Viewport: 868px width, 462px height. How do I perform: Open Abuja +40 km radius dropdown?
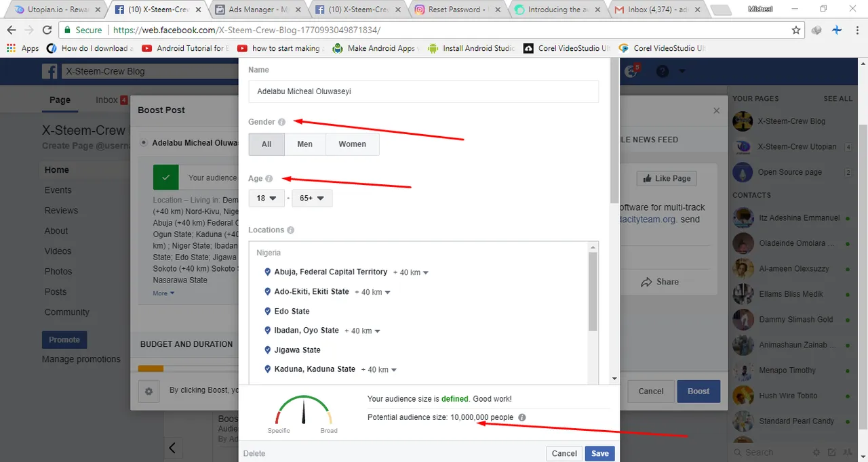pyautogui.click(x=411, y=272)
